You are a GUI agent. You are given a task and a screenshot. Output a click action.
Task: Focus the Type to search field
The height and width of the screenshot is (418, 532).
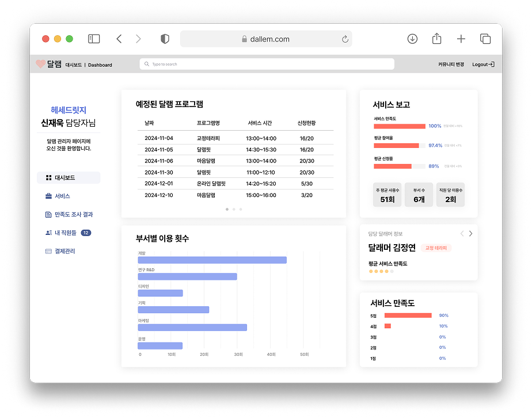pos(267,64)
